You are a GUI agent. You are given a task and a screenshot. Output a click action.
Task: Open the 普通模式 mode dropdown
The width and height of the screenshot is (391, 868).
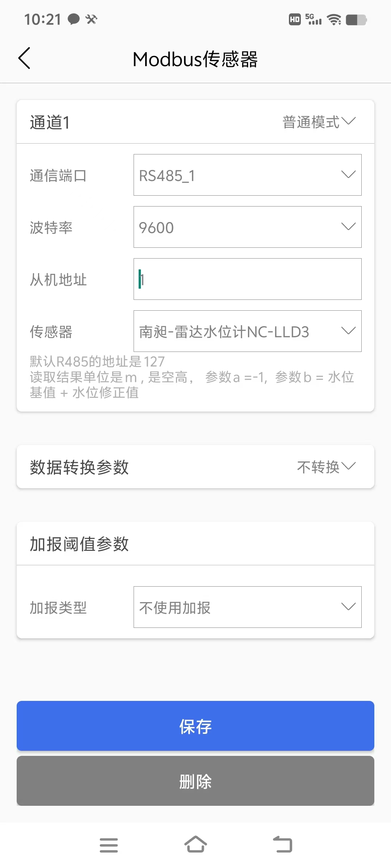(319, 122)
